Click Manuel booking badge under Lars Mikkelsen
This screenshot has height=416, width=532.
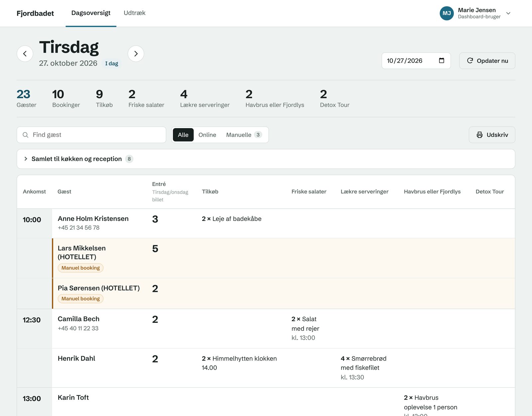pyautogui.click(x=80, y=268)
